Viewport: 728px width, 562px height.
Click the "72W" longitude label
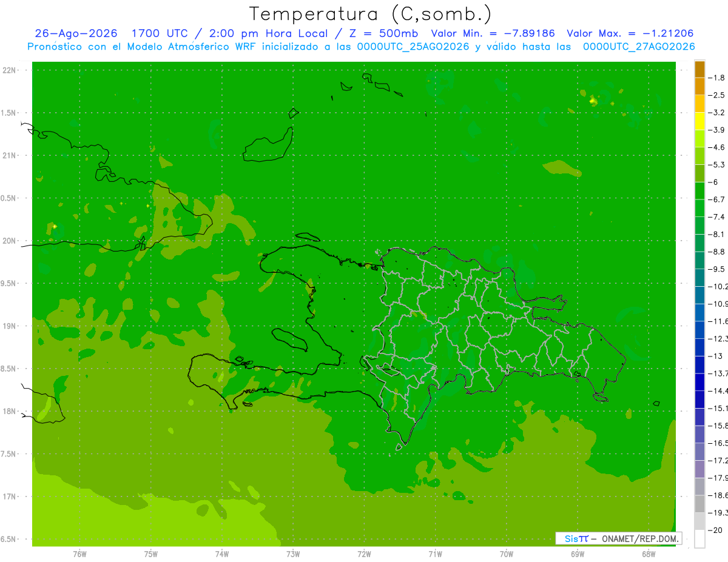[364, 554]
